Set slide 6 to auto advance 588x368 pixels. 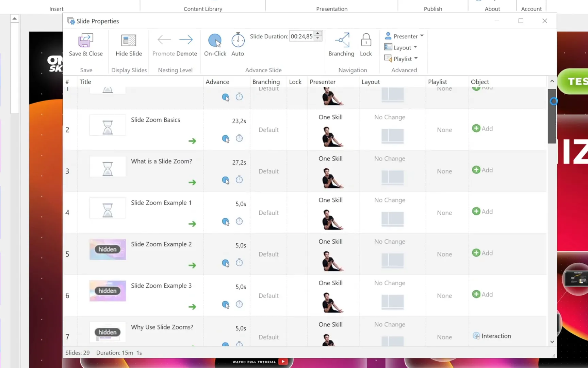(239, 304)
